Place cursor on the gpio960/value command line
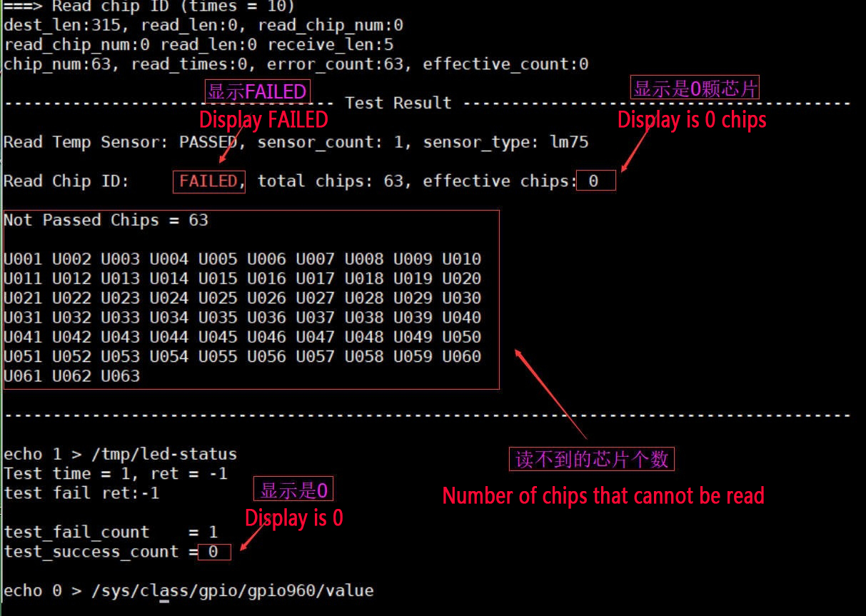866x616 pixels. click(188, 591)
